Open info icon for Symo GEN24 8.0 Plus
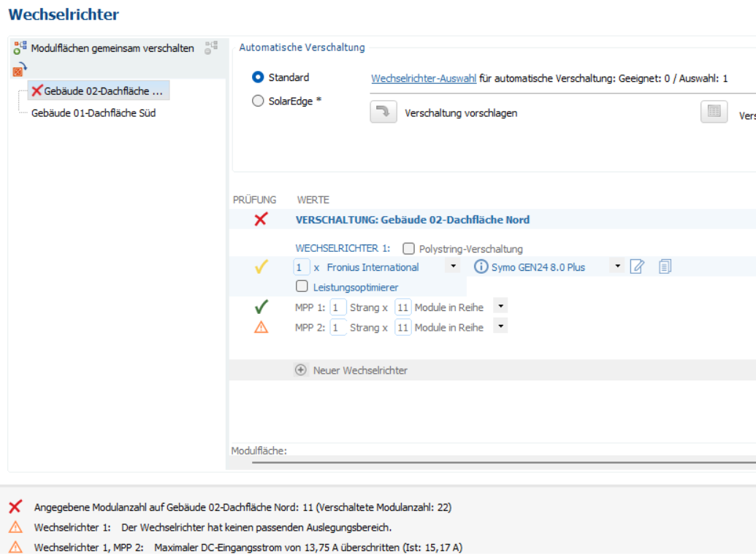This screenshot has width=756, height=557. point(481,266)
